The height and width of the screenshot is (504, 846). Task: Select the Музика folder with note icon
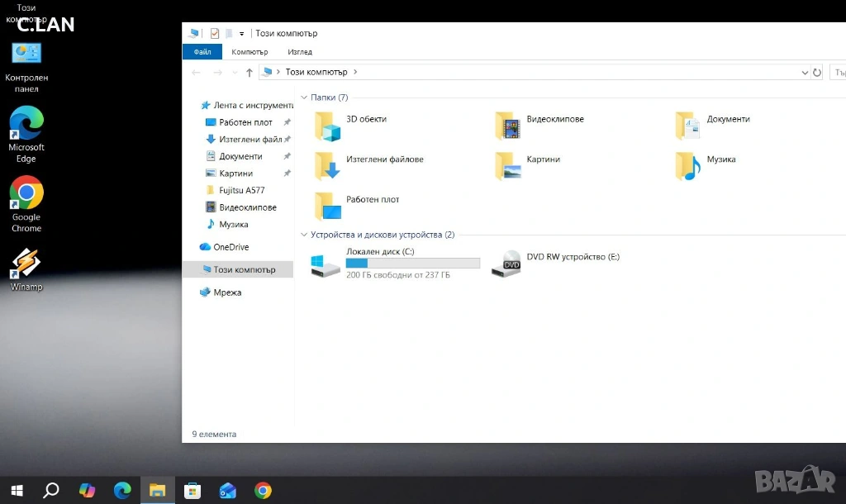(687, 166)
